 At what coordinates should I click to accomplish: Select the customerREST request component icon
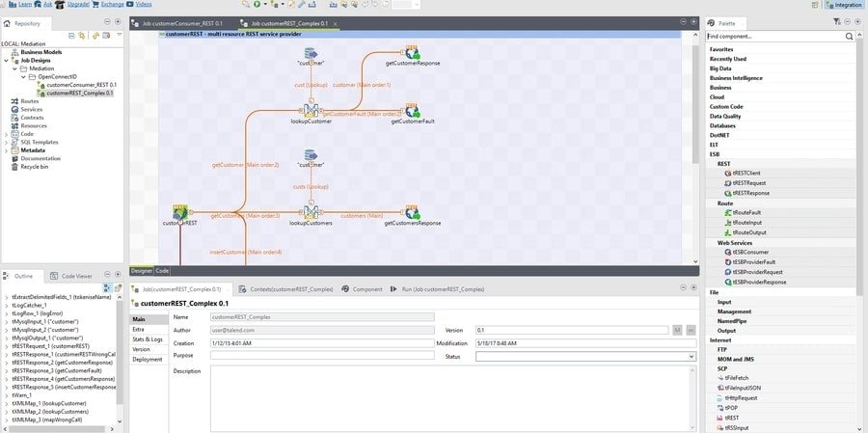pos(179,211)
